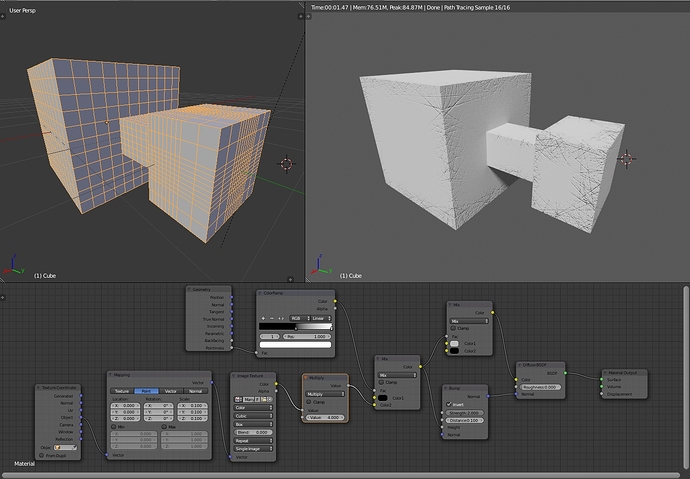This screenshot has height=479, width=690.
Task: Click the Blend 0.000 slider in Image Texture node
Action: pos(253,432)
